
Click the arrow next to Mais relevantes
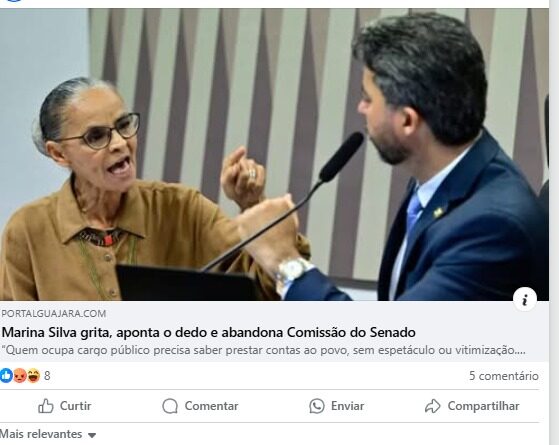coord(92,435)
